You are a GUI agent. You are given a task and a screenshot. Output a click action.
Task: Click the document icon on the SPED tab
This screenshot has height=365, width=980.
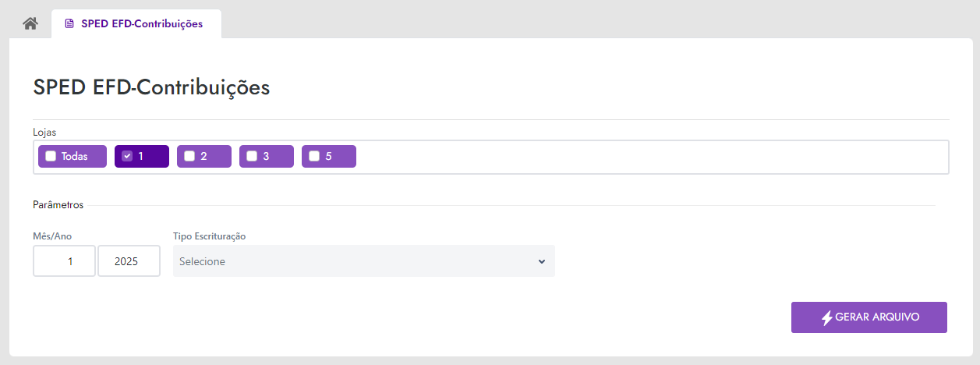[x=69, y=24]
